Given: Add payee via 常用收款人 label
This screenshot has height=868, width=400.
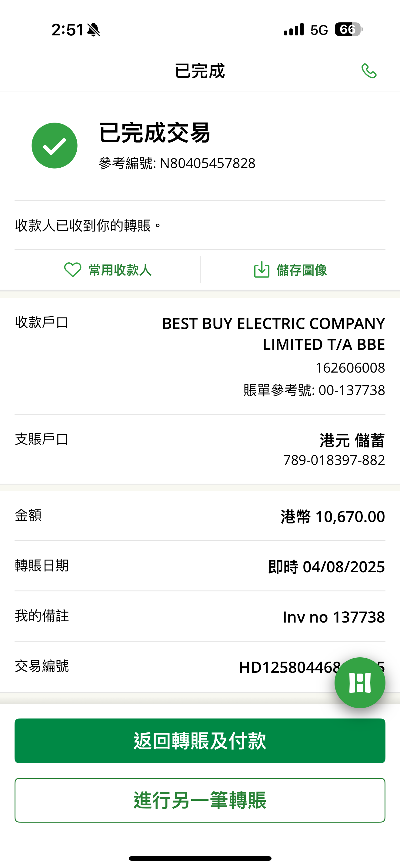Looking at the screenshot, I should [120, 270].
